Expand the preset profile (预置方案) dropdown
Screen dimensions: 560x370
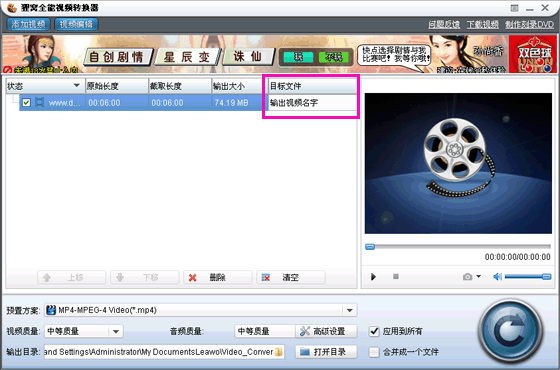coord(350,310)
